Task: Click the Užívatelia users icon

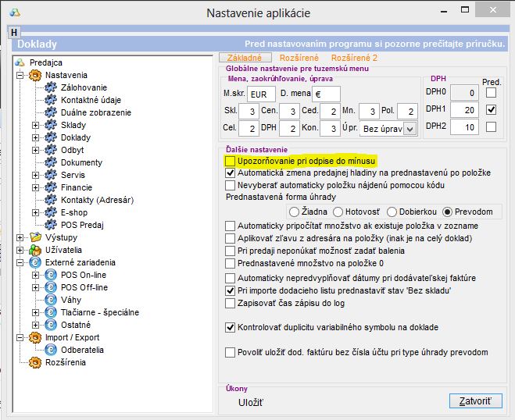Action: click(35, 250)
